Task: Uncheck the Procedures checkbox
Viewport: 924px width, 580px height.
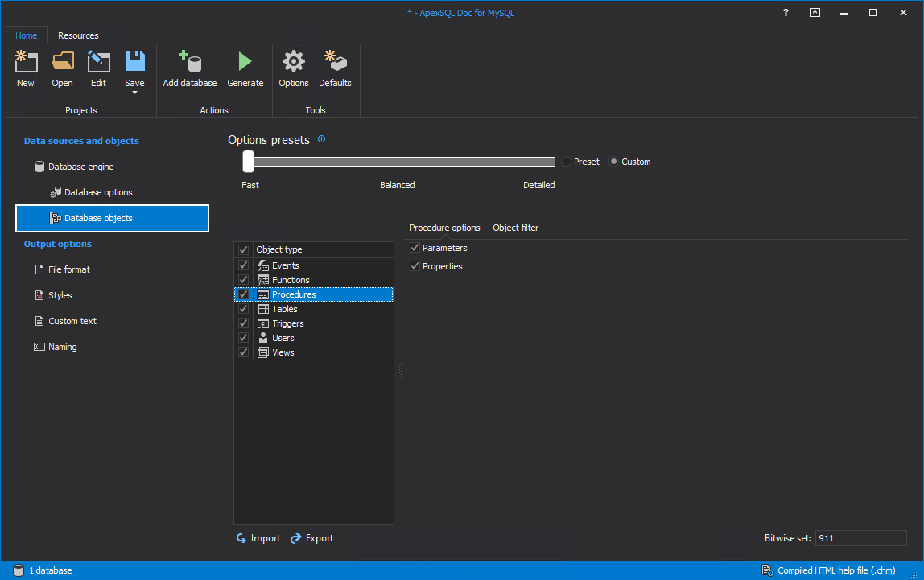Action: pyautogui.click(x=243, y=294)
